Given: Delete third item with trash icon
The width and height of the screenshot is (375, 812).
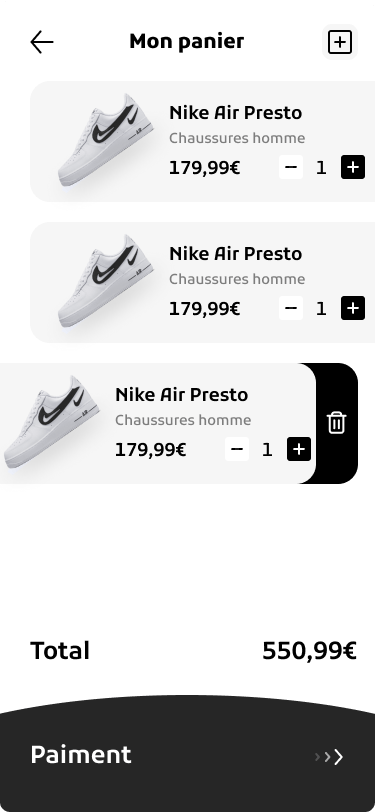Looking at the screenshot, I should 336,423.
